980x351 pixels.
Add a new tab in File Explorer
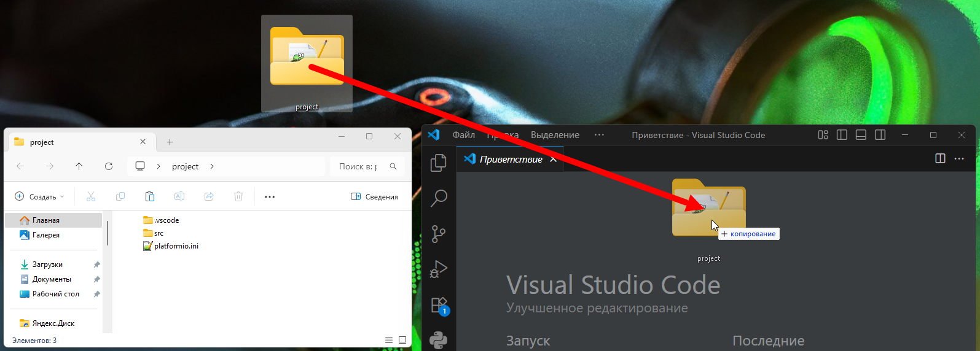coord(170,142)
